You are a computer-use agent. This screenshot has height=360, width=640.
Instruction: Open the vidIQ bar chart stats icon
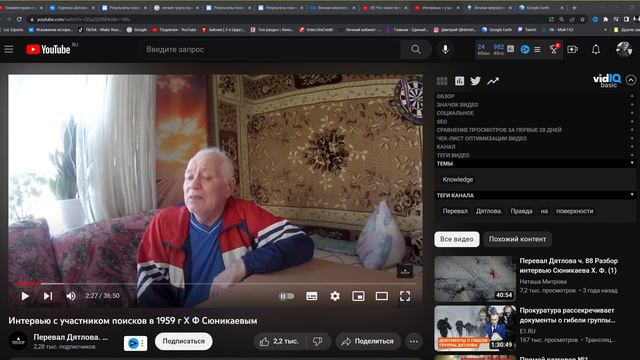[x=460, y=81]
